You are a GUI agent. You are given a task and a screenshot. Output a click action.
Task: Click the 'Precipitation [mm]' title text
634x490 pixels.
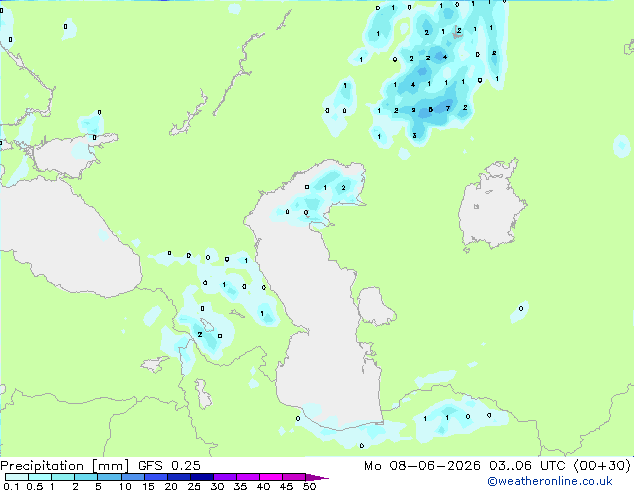click(x=65, y=466)
